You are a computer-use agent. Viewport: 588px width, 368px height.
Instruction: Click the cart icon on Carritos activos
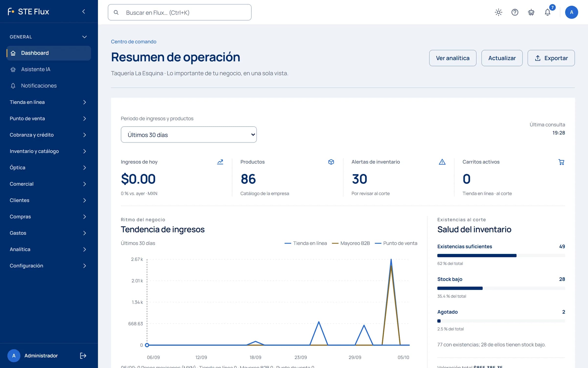[x=561, y=162]
